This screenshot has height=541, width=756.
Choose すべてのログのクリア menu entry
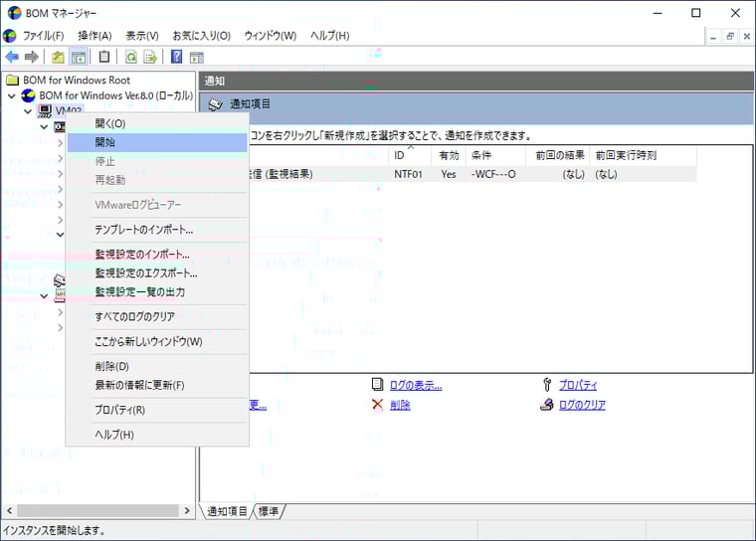pos(157,316)
